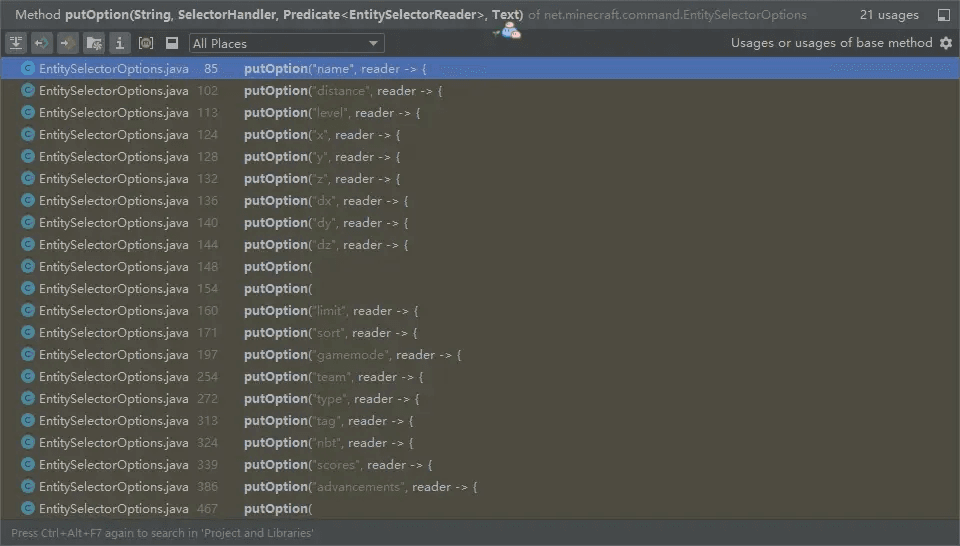Screen dimensions: 960x546
Task: Click the dropdown arrow beside All Places
Action: pos(373,43)
